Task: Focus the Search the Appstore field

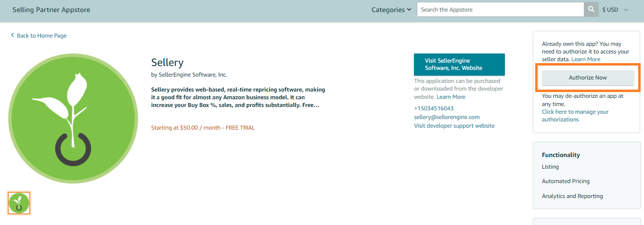Action: pyautogui.click(x=501, y=10)
